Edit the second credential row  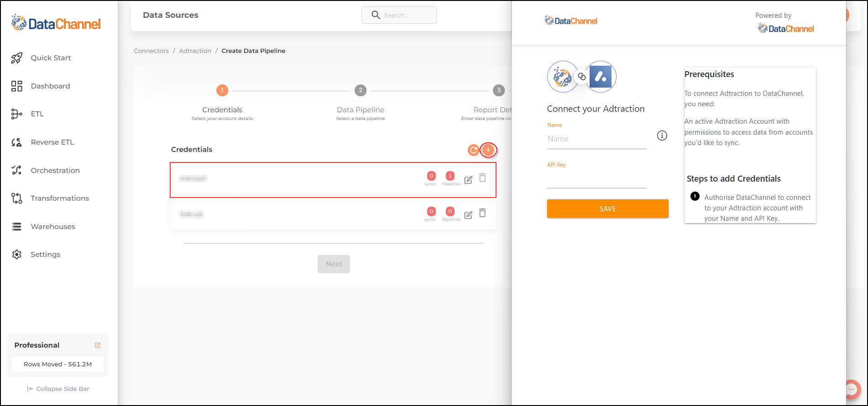pos(468,215)
